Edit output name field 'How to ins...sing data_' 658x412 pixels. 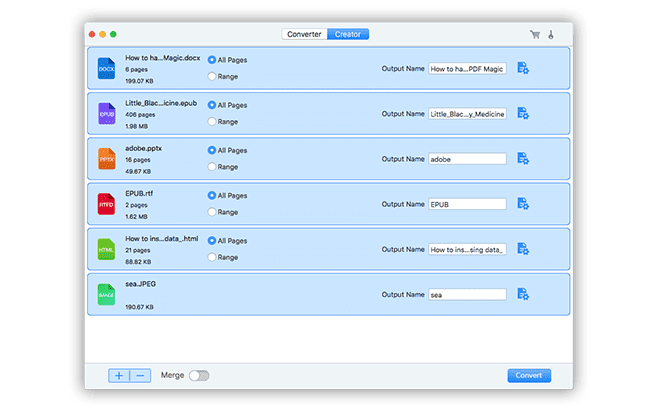pos(467,250)
